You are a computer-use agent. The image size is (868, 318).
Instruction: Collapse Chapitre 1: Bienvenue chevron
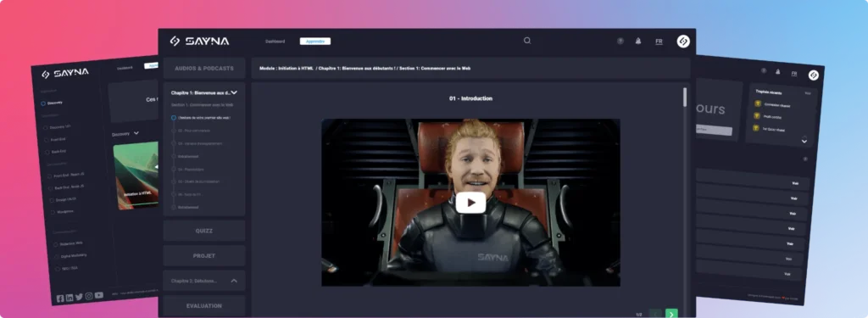234,92
